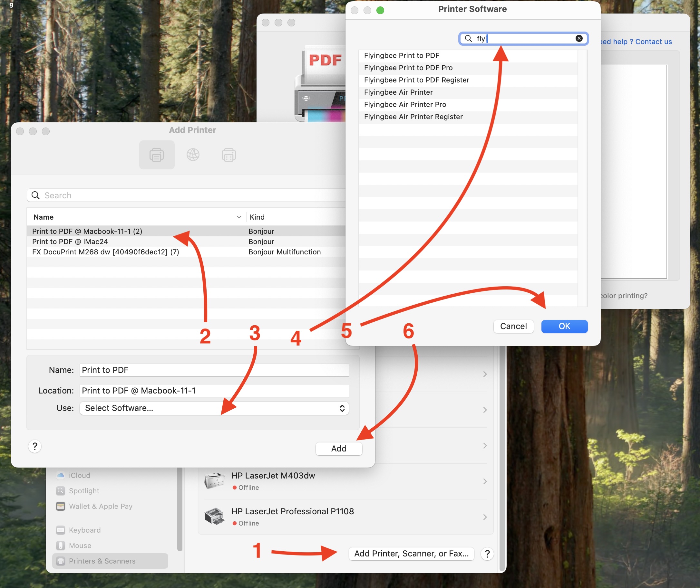Open the IP (globe) tab in Add Printer
This screenshot has width=700, height=588.
click(193, 155)
